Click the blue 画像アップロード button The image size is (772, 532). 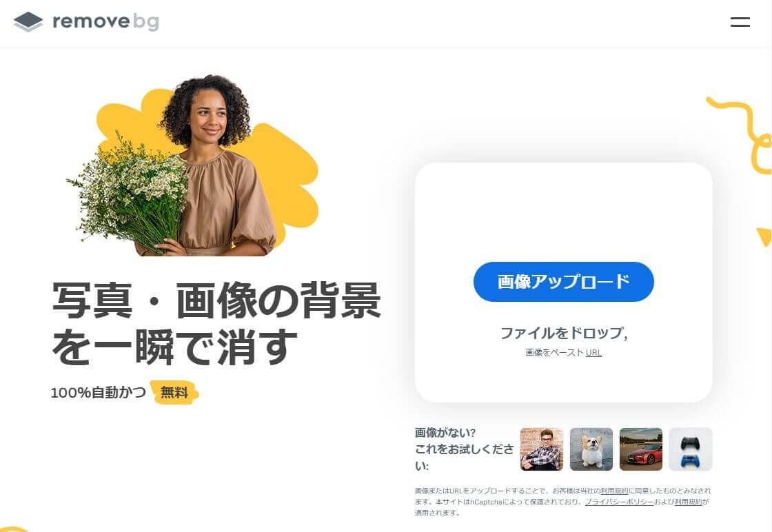(563, 281)
